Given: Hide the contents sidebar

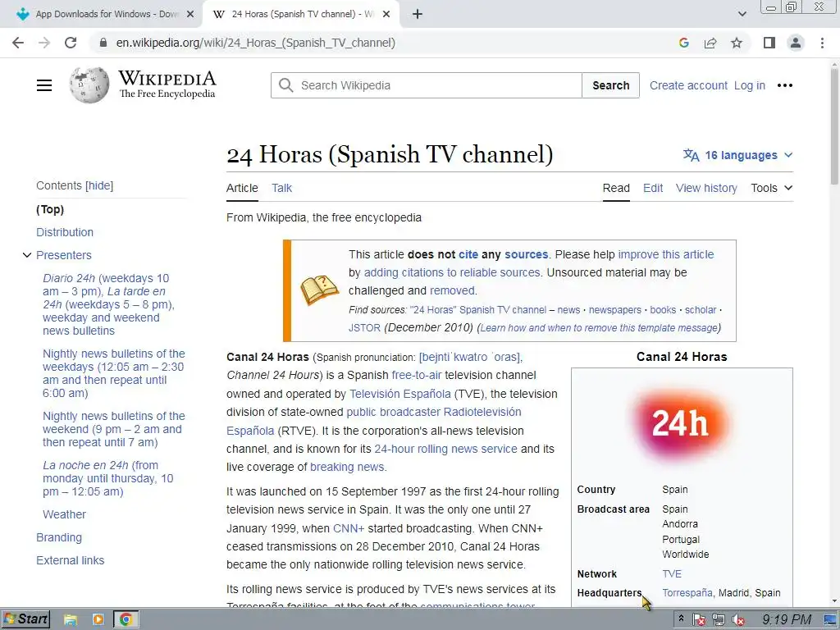Looking at the screenshot, I should tap(99, 185).
